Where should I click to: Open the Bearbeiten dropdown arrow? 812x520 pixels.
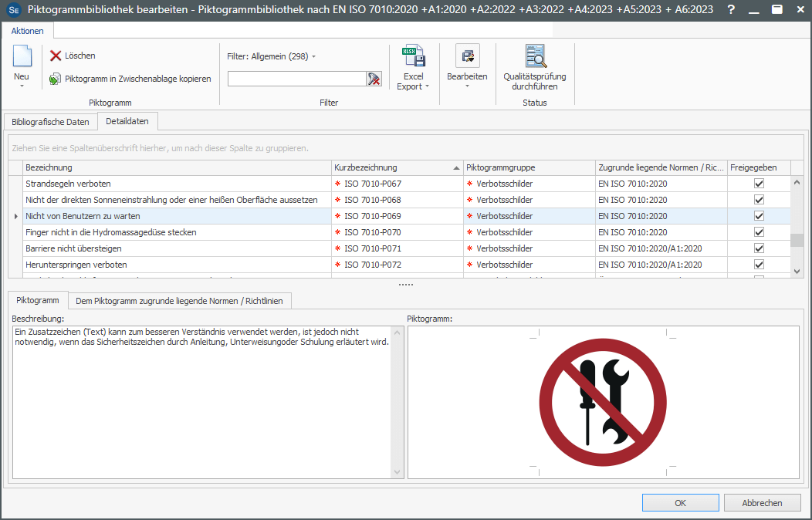[467, 86]
